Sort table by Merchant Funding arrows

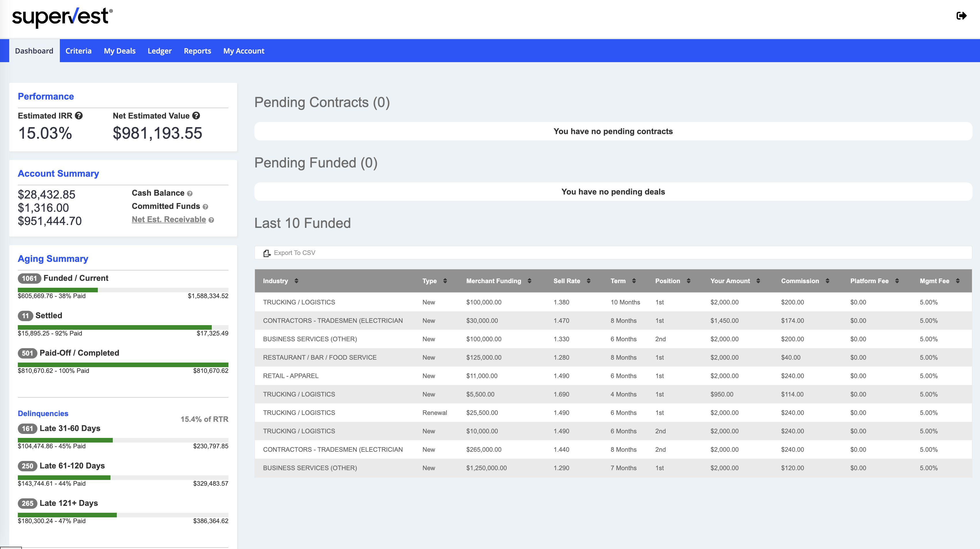[x=529, y=281]
